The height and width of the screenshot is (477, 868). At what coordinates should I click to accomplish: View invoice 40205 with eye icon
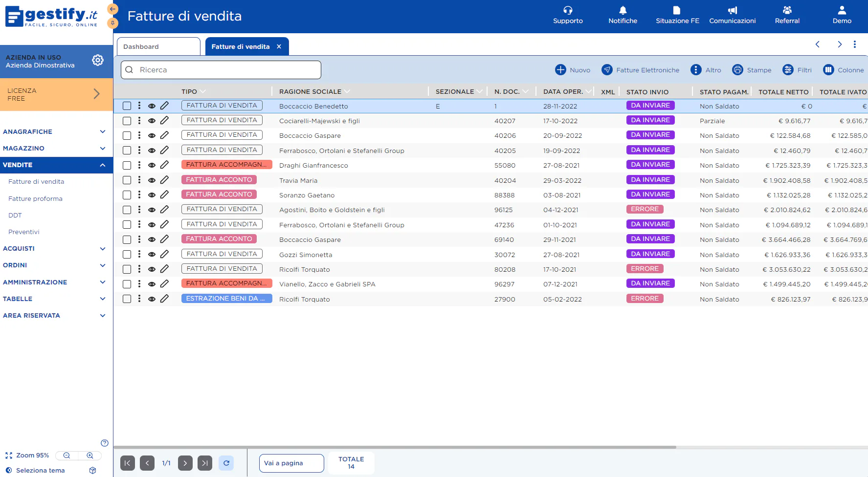click(152, 151)
